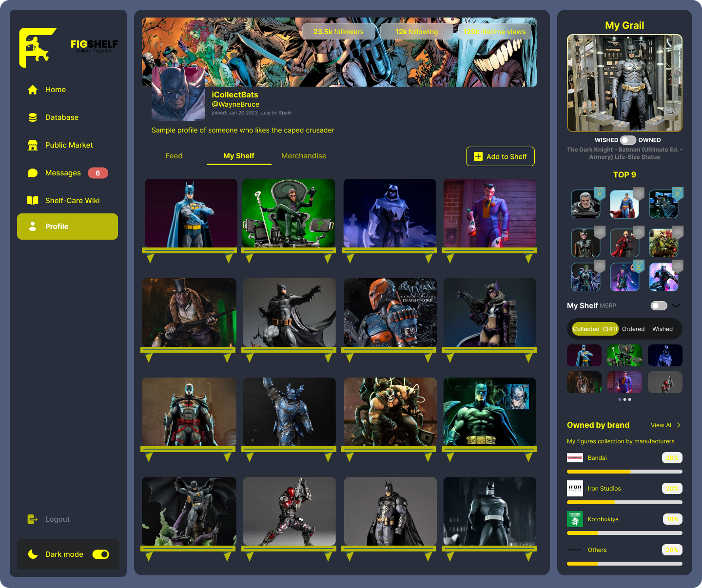Click the middle pagination dot under shelf thumbnails

(x=624, y=399)
